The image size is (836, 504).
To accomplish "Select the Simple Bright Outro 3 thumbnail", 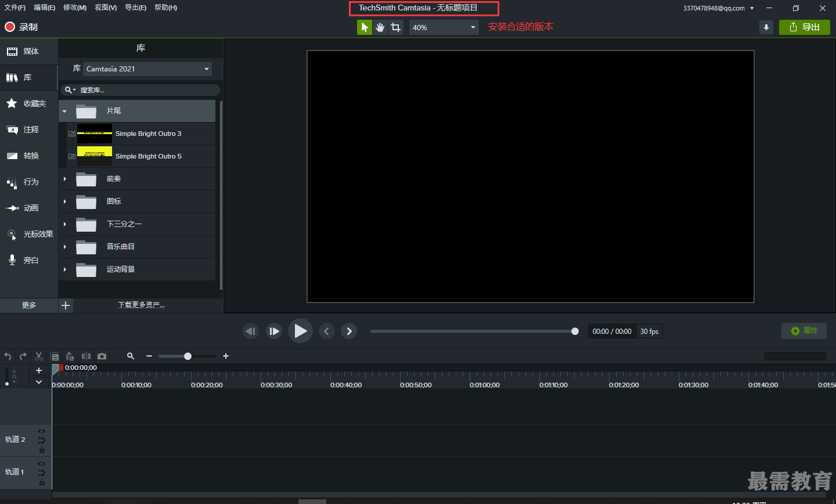I will [95, 134].
